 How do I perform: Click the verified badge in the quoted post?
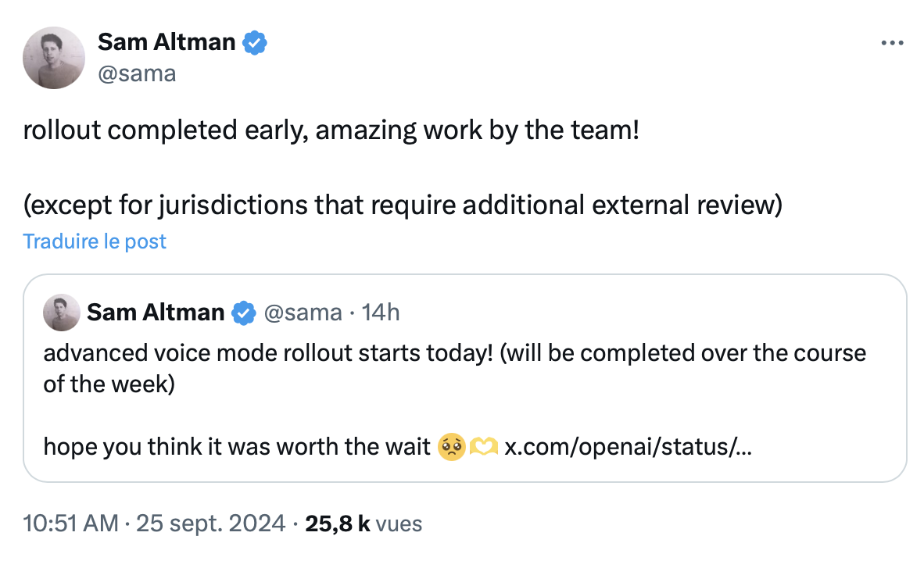click(x=243, y=313)
